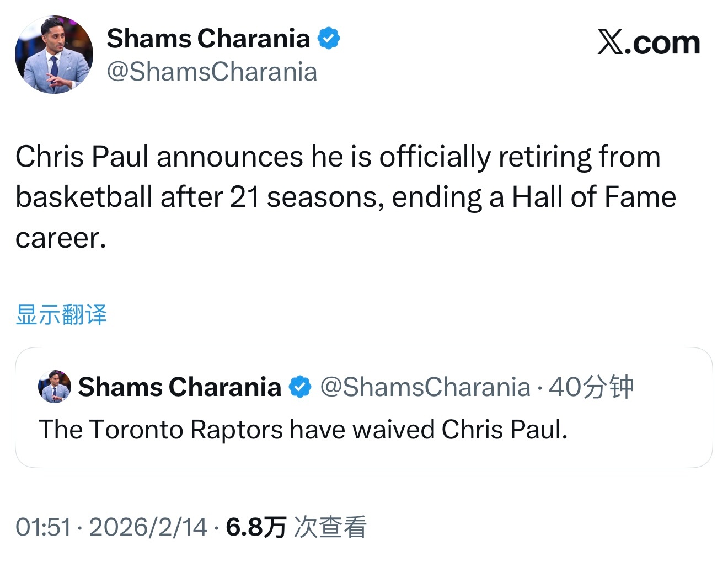The image size is (728, 562).
Task: Click the @ShamsCharania handle in quoted post
Action: pos(425,387)
